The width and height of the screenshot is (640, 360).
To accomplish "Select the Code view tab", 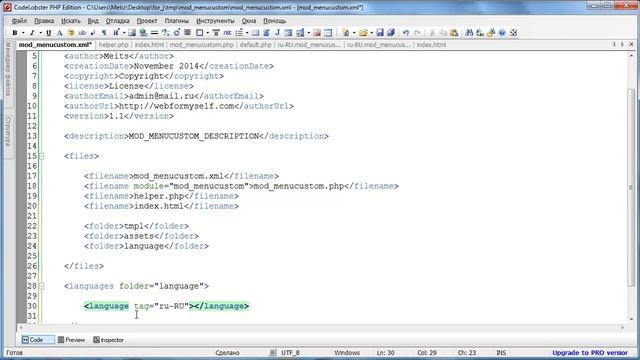I will [x=38, y=340].
